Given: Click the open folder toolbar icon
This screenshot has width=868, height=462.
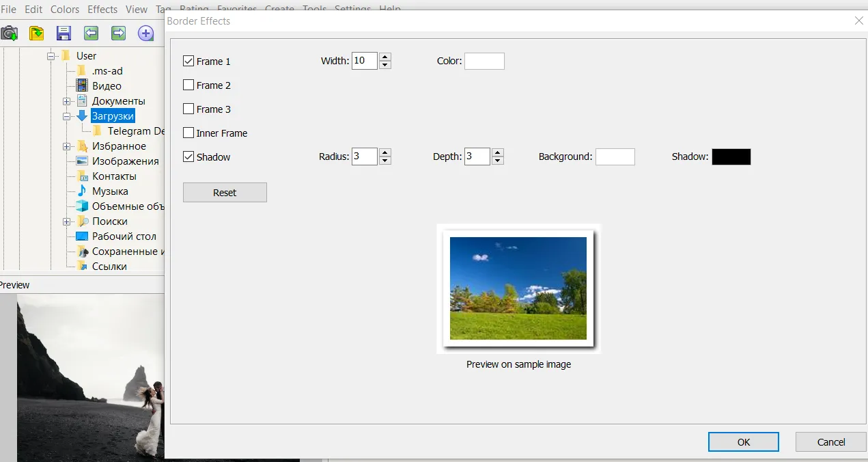Looking at the screenshot, I should (36, 33).
